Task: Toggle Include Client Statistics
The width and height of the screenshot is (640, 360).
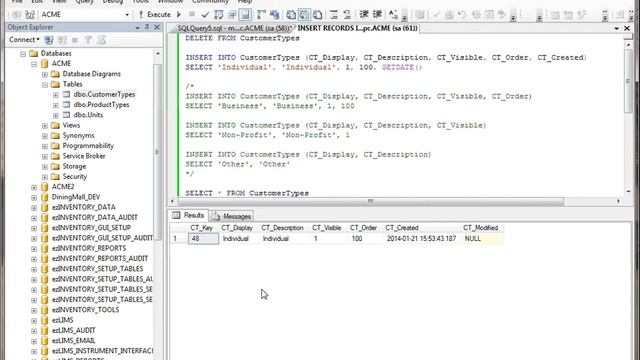Action: 274,15
